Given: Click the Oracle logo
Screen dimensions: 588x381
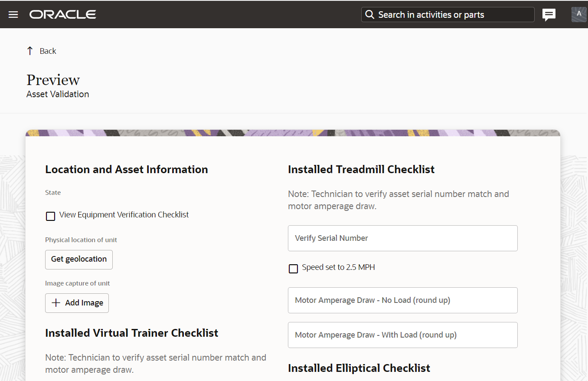Looking at the screenshot, I should click(63, 14).
